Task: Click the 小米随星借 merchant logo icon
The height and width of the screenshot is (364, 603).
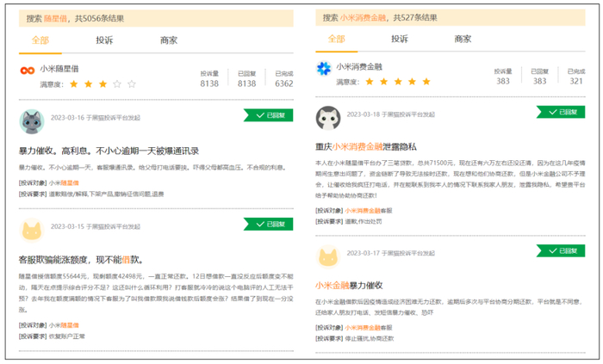Action: click(28, 71)
